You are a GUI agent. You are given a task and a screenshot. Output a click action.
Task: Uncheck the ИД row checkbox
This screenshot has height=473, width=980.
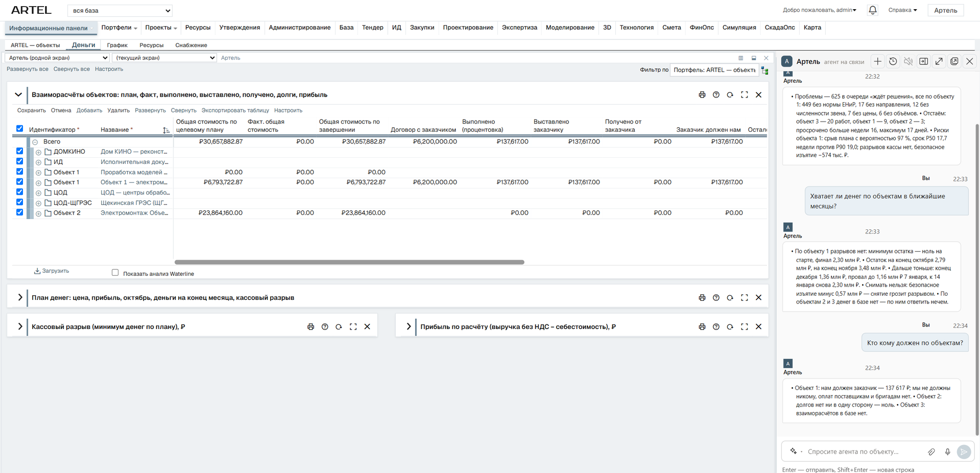point(19,161)
